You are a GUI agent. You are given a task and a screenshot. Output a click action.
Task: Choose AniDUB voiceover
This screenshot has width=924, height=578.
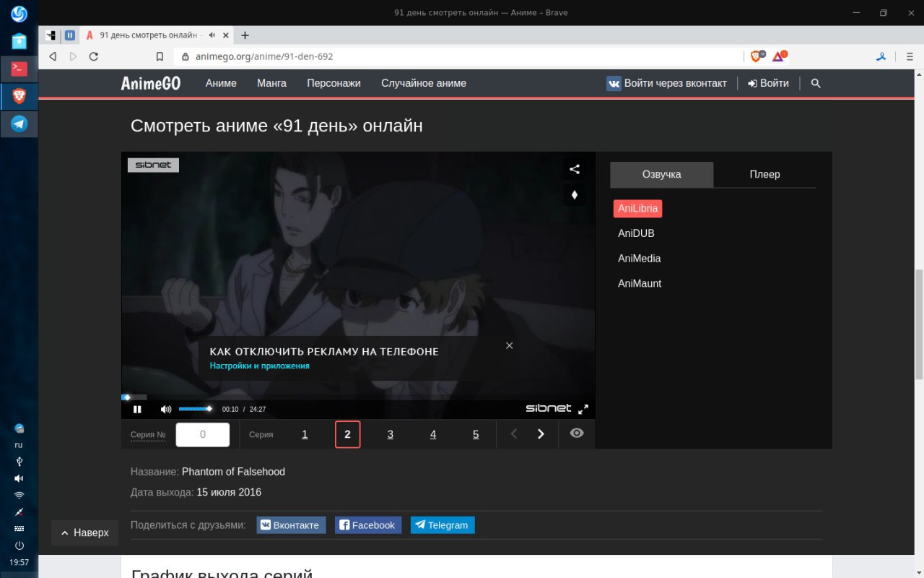click(x=636, y=233)
